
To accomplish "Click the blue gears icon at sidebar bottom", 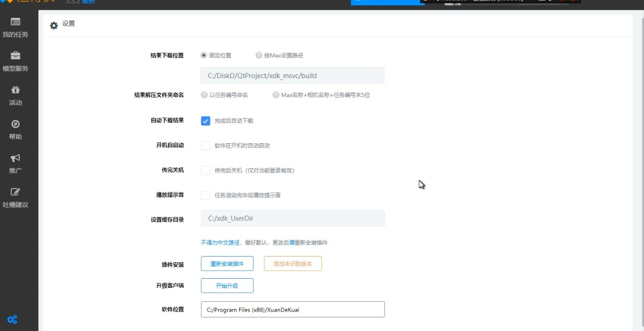I will pos(12,320).
